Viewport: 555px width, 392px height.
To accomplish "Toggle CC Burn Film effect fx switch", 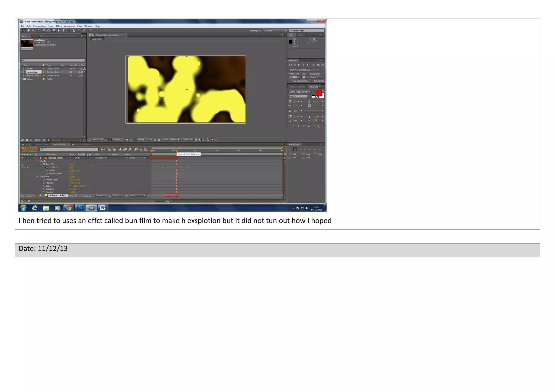I will tap(22, 164).
